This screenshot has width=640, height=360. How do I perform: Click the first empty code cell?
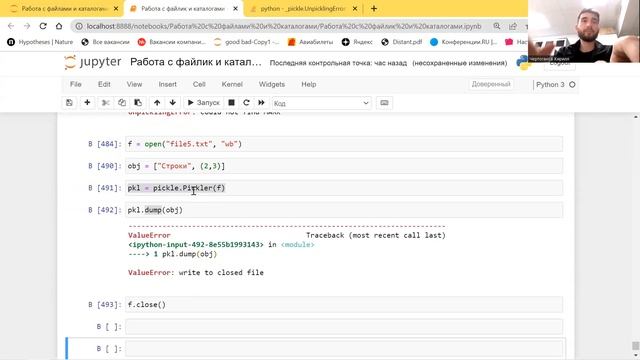pyautogui.click(x=344, y=327)
